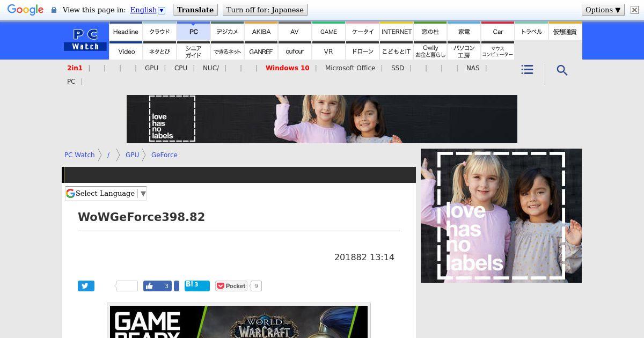Click the Hatena B! bookmark button
This screenshot has width=644, height=338.
[x=197, y=285]
